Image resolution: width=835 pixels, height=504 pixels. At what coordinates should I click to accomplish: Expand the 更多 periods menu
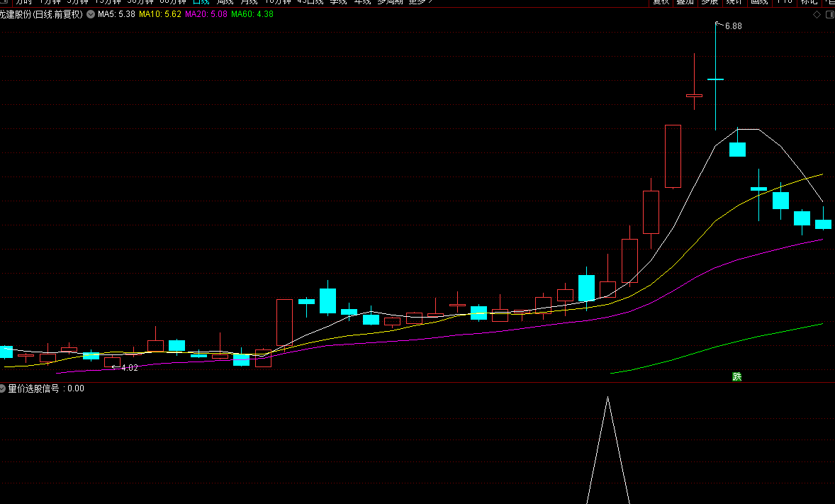click(420, 2)
